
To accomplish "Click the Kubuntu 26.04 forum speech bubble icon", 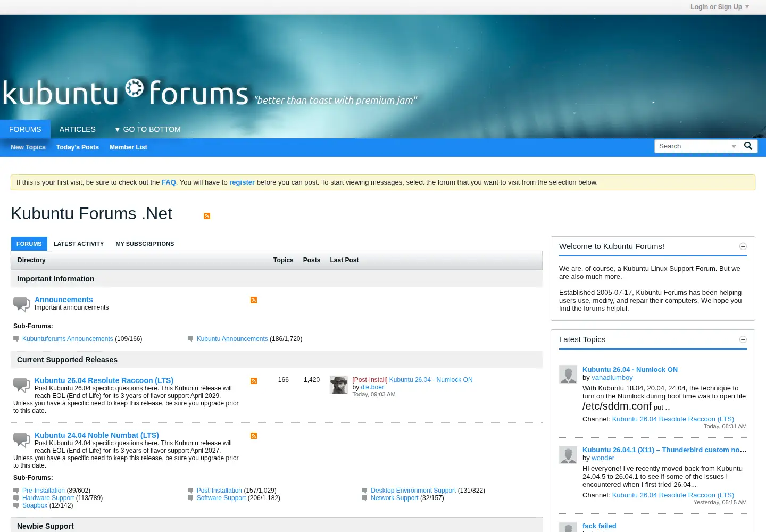I will (22, 385).
